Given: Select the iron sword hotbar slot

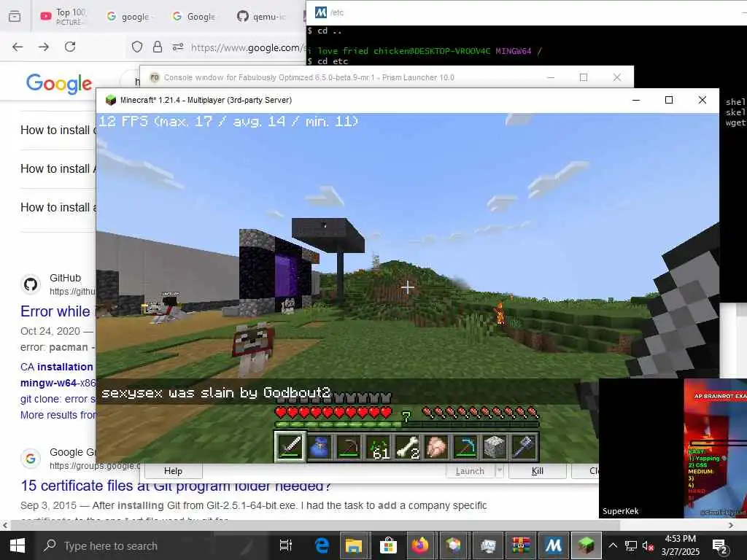Looking at the screenshot, I should (290, 447).
